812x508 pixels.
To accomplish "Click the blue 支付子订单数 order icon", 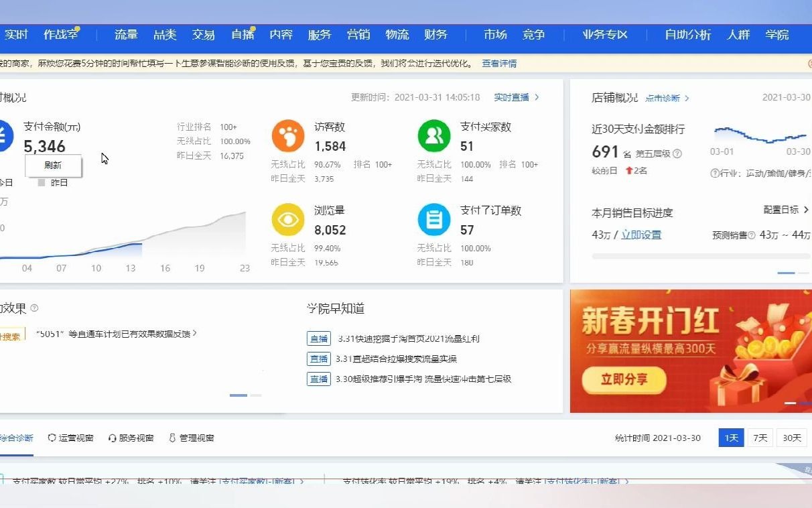I will point(433,219).
